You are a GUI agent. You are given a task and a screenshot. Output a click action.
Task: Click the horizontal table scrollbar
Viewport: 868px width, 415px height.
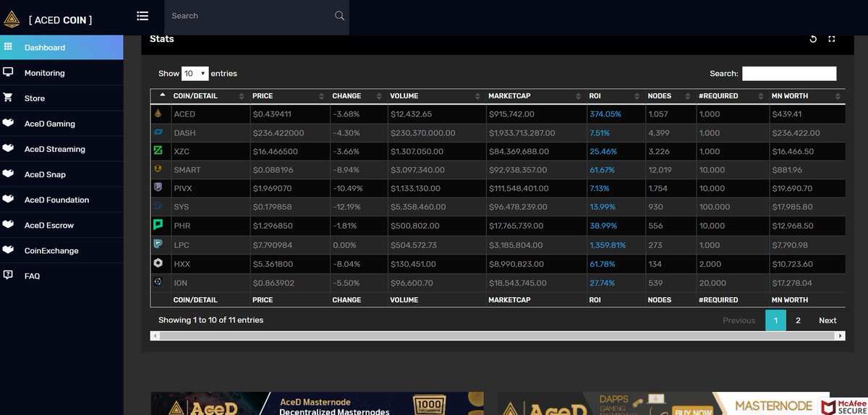pos(497,336)
